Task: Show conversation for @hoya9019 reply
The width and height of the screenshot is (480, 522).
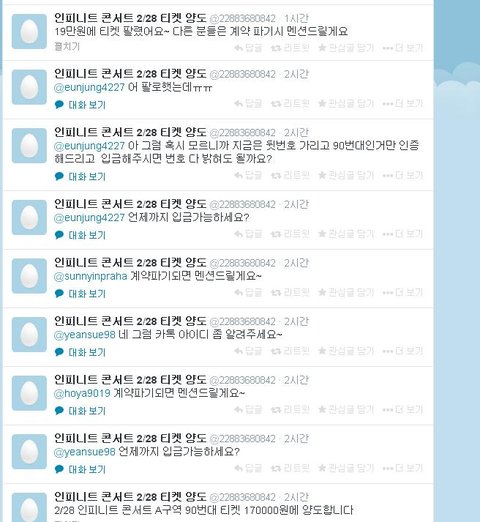Action: click(x=80, y=411)
